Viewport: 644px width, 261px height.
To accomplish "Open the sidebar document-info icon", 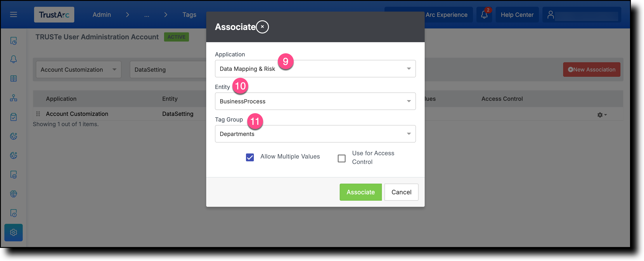I will tap(14, 213).
